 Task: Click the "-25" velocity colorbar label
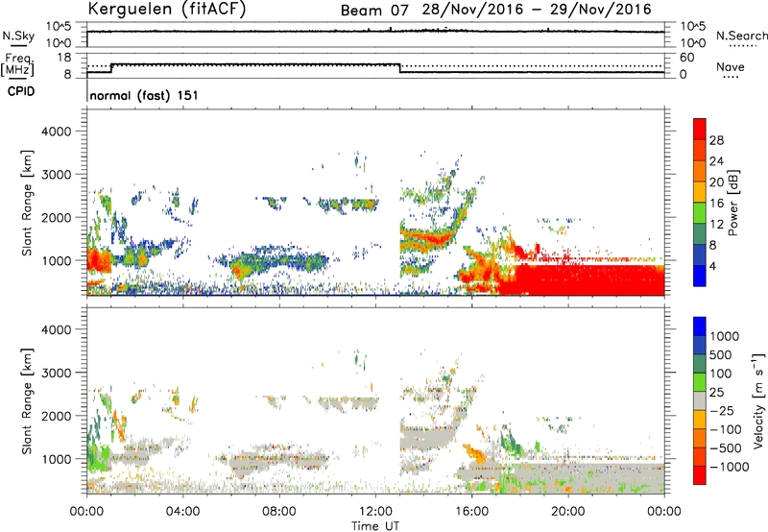(723, 410)
